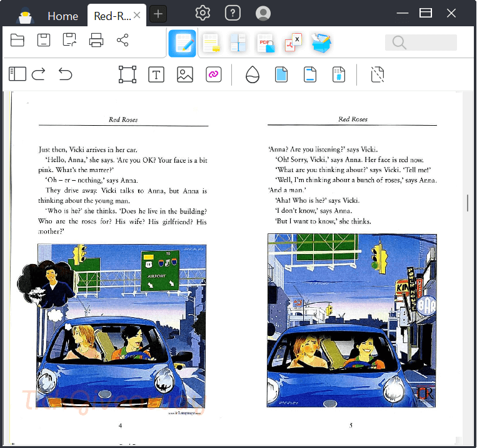Save the document with the floppy icon
Image resolution: width=477 pixels, height=448 pixels.
44,40
